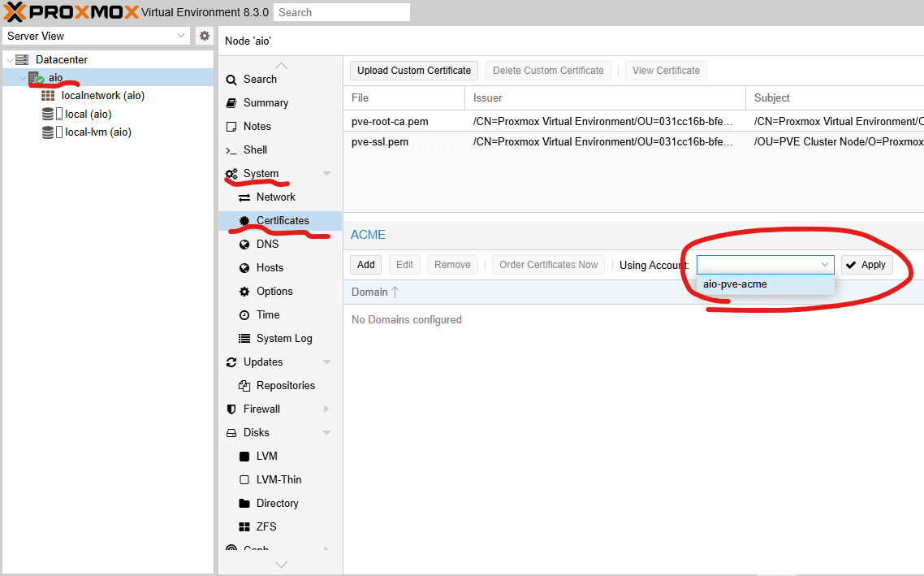
Task: Collapse the System menu section arrow
Action: pyautogui.click(x=326, y=174)
